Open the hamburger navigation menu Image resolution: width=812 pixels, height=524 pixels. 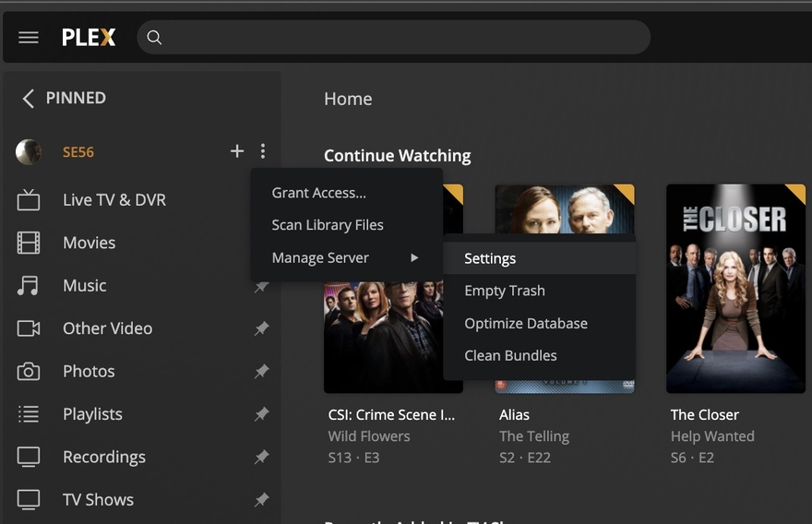click(29, 38)
